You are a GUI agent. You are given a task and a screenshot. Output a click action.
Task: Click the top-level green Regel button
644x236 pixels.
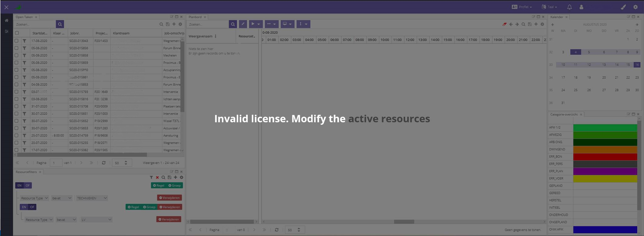[159, 185]
